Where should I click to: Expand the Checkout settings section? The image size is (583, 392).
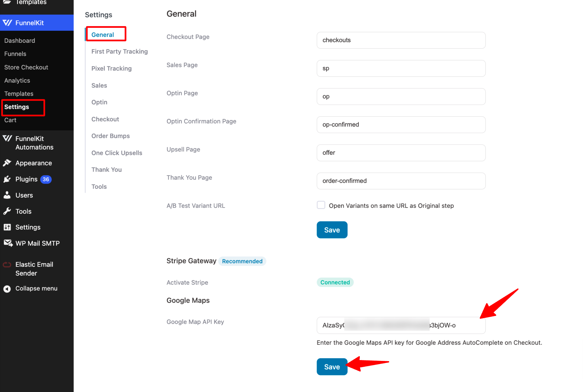pyautogui.click(x=104, y=119)
